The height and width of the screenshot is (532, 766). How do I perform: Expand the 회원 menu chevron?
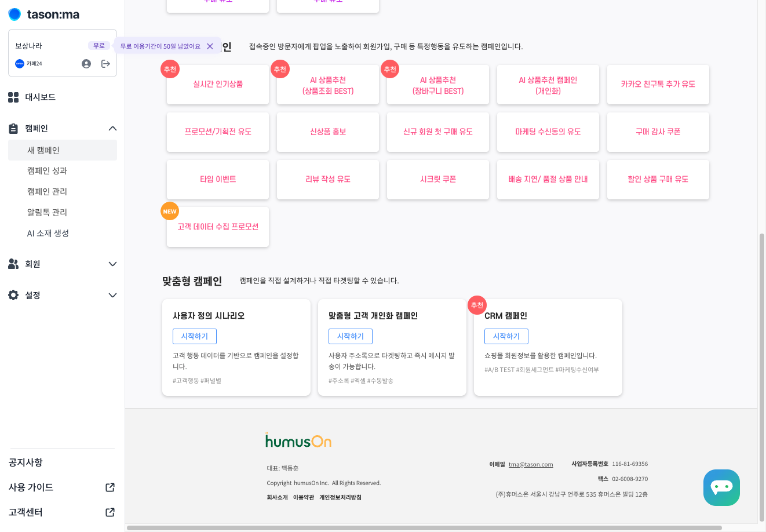tap(112, 264)
